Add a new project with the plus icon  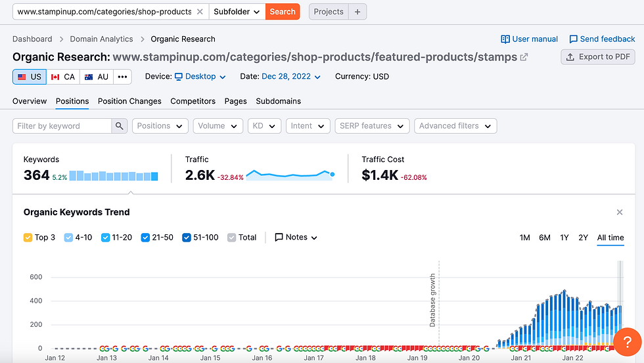(357, 11)
